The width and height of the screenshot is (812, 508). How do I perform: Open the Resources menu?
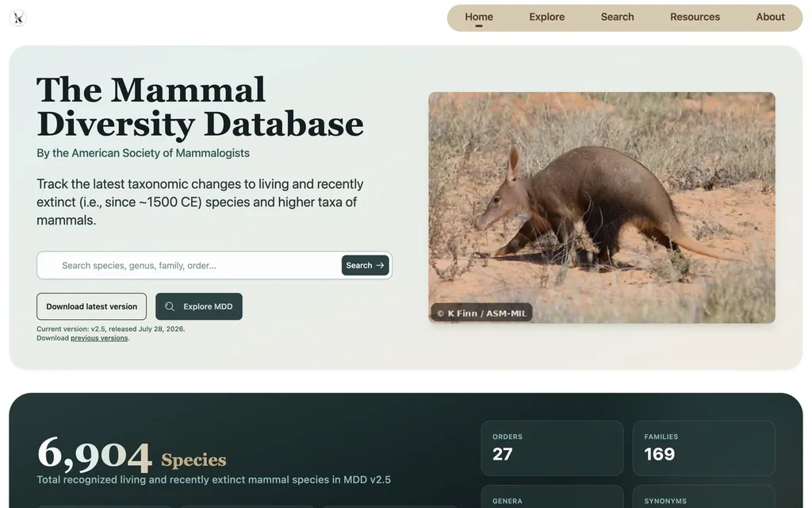pyautogui.click(x=695, y=17)
